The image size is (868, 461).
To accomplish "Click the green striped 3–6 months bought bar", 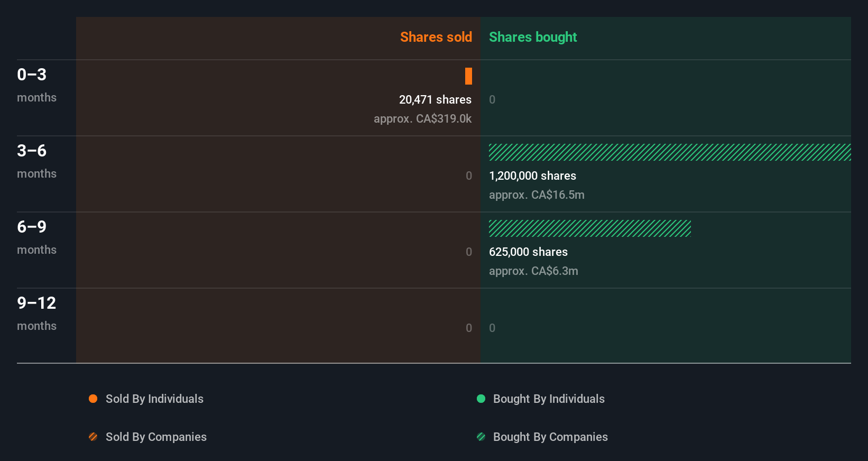I will point(670,152).
